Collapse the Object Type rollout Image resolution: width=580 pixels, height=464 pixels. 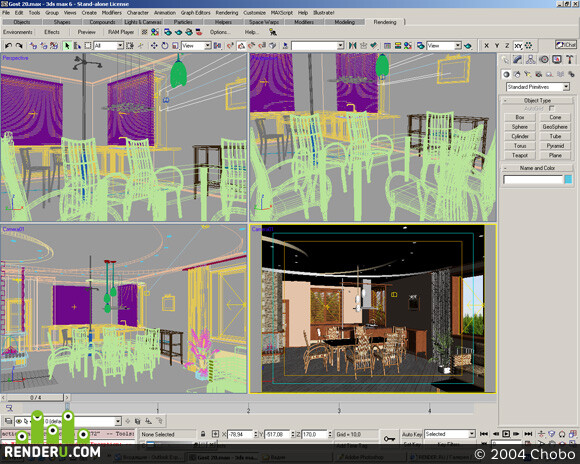click(537, 100)
